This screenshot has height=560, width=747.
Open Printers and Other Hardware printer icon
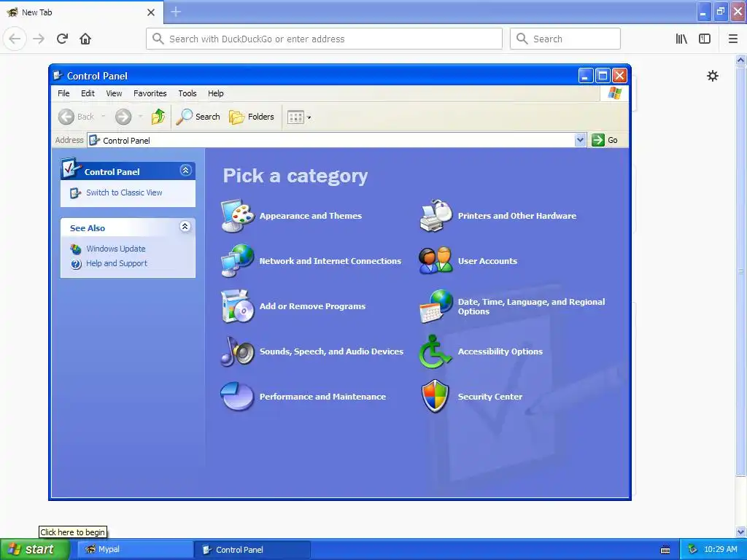pyautogui.click(x=436, y=216)
